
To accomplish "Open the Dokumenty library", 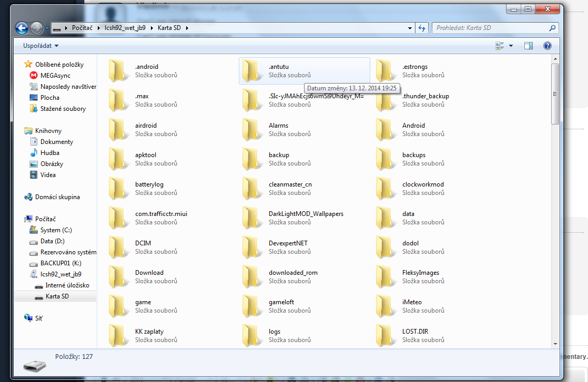I will 57,142.
